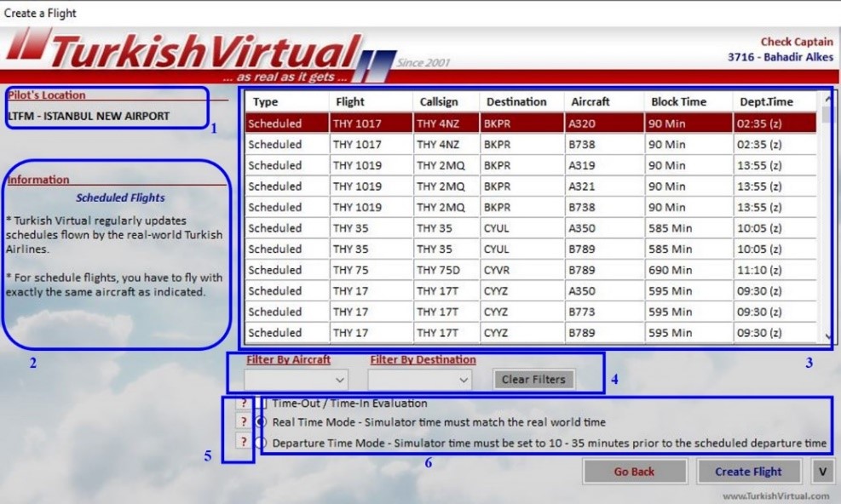
Task: Click the Aircraft column header
Action: tap(604, 102)
